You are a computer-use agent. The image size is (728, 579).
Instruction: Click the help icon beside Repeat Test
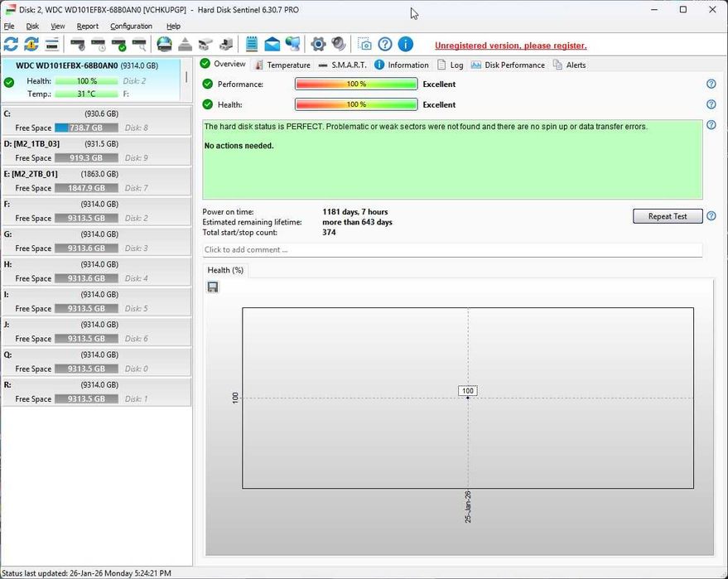[x=711, y=216]
